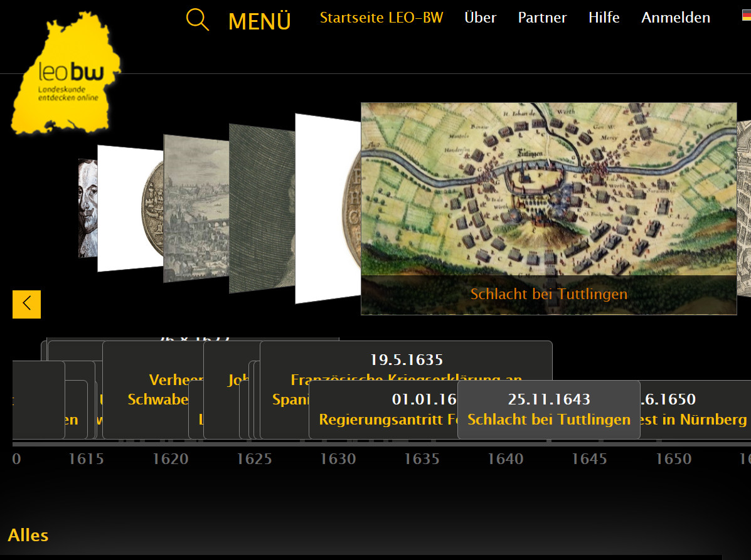Viewport: 751px width, 560px height.
Task: Select the 01.01.16 Regierungsantritt timeline event
Action: [x=383, y=409]
